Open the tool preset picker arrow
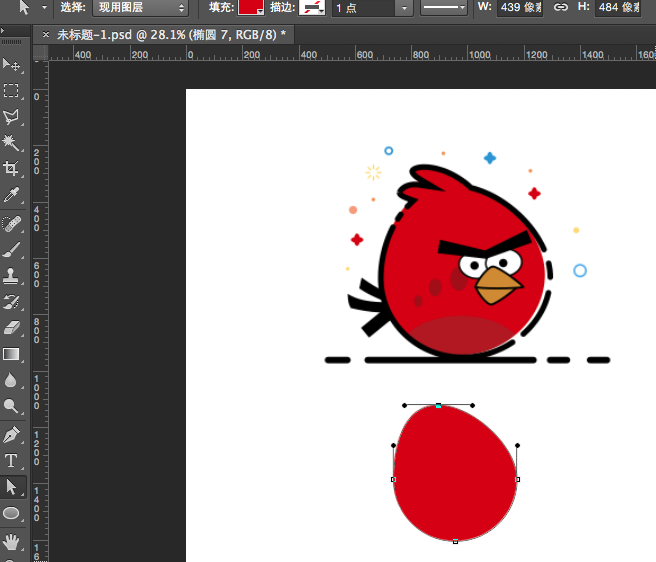Image resolution: width=656 pixels, height=562 pixels. (x=44, y=7)
